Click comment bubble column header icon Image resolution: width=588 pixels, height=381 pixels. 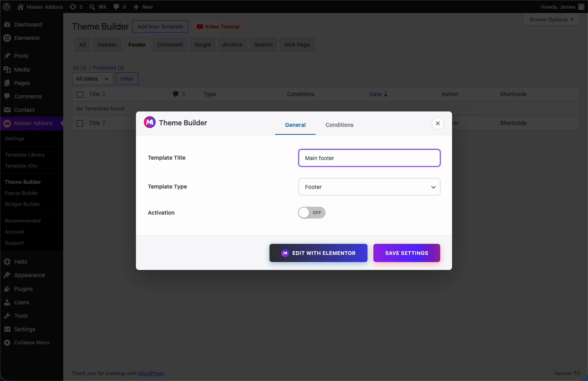[175, 94]
